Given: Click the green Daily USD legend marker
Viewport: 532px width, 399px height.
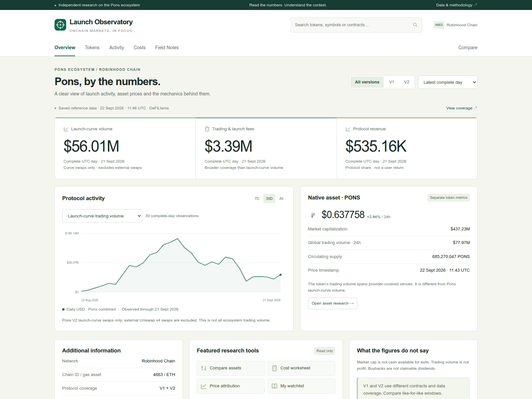Looking at the screenshot, I should [x=63, y=309].
